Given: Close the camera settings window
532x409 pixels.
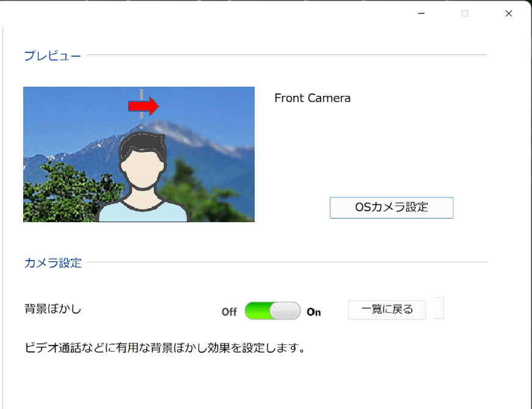Looking at the screenshot, I should 508,13.
